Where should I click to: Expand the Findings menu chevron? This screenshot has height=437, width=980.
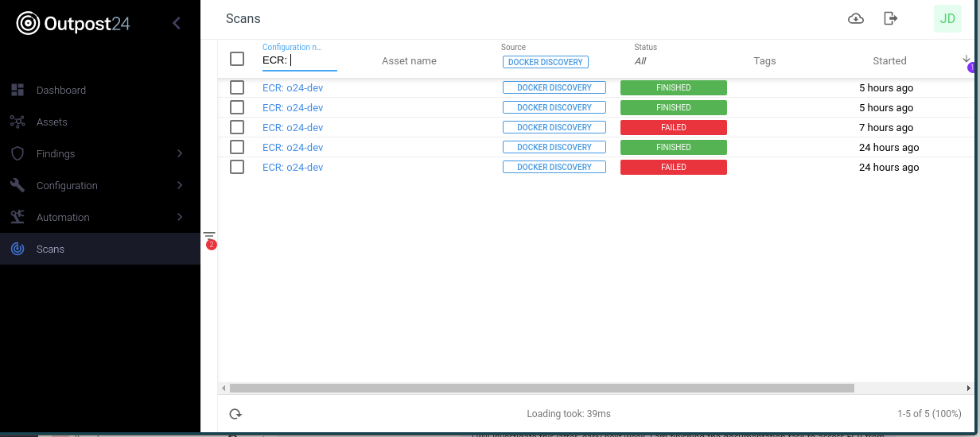pyautogui.click(x=180, y=153)
